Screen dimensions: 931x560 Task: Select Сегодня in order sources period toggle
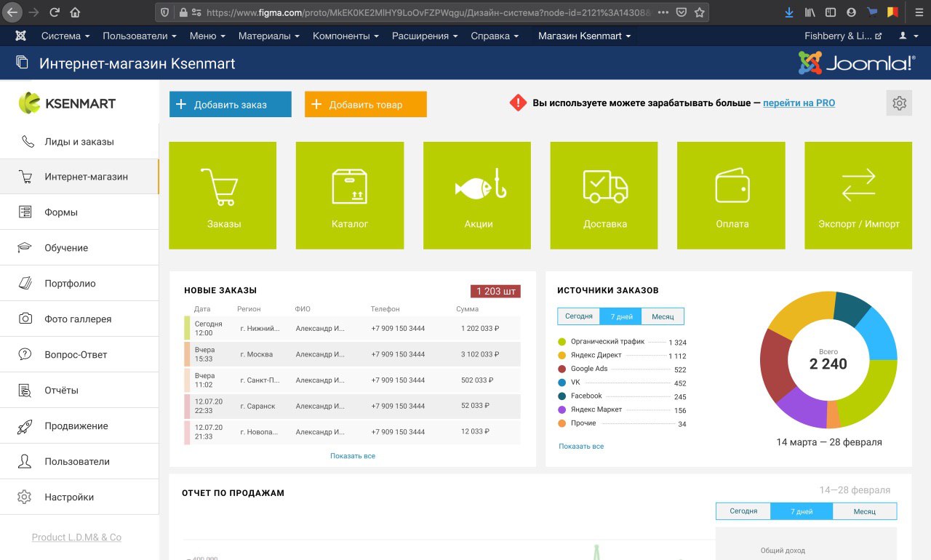point(579,316)
